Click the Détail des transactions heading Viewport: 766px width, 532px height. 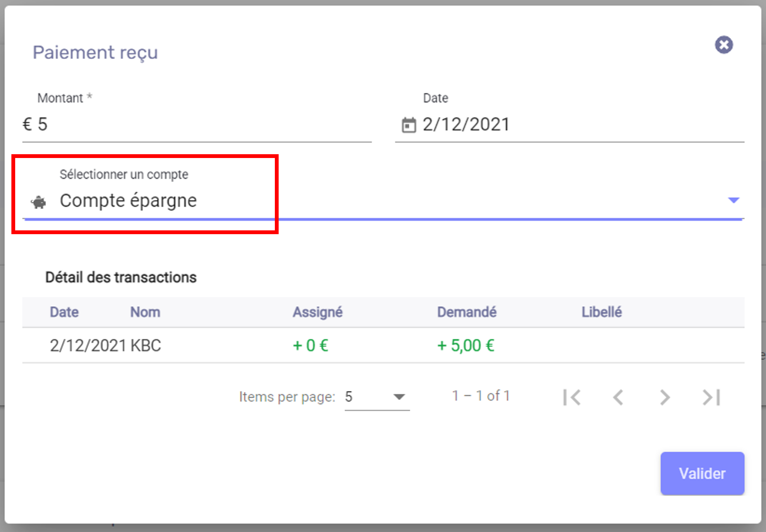[121, 277]
